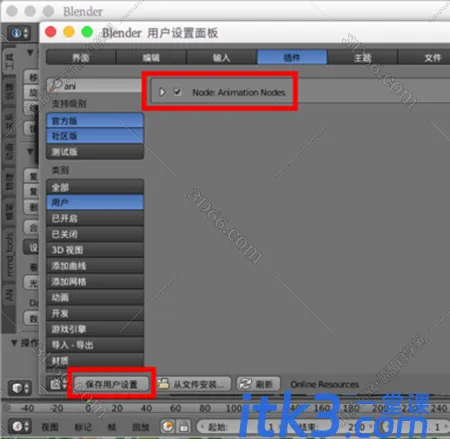Select the 添加网格 addon category
450x439 pixels.
(x=95, y=282)
